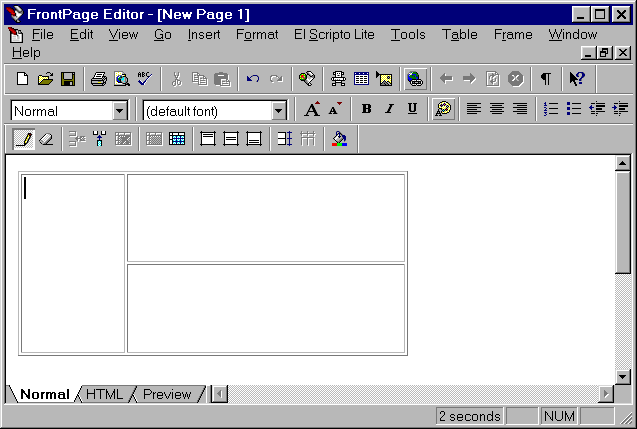Open a file with the Open folder icon

pos(46,78)
